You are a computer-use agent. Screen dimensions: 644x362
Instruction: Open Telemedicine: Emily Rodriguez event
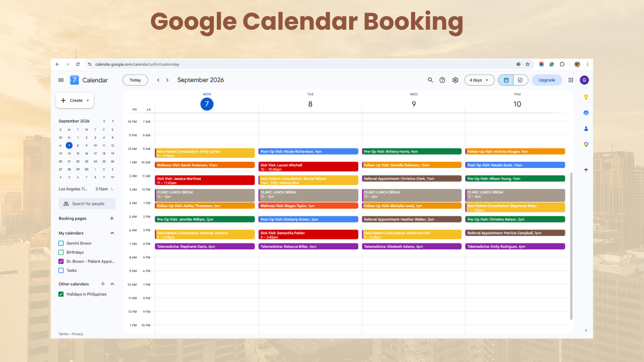coord(515,246)
